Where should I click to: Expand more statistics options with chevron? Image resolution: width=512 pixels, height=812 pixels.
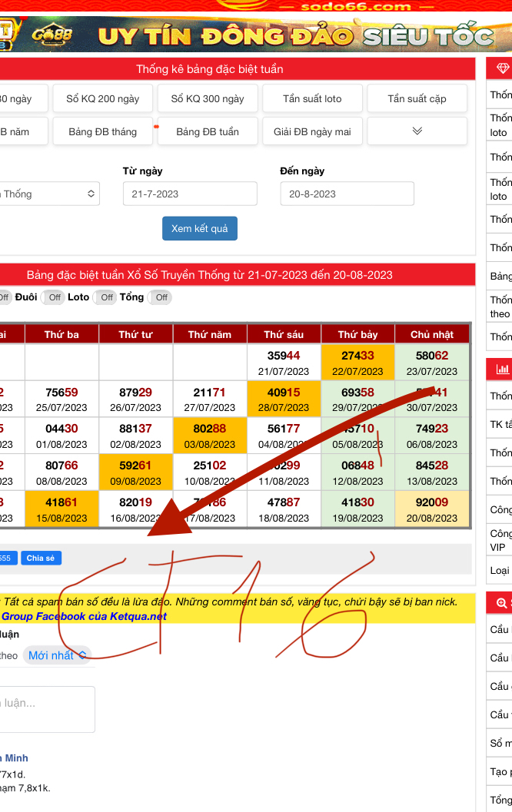417,131
